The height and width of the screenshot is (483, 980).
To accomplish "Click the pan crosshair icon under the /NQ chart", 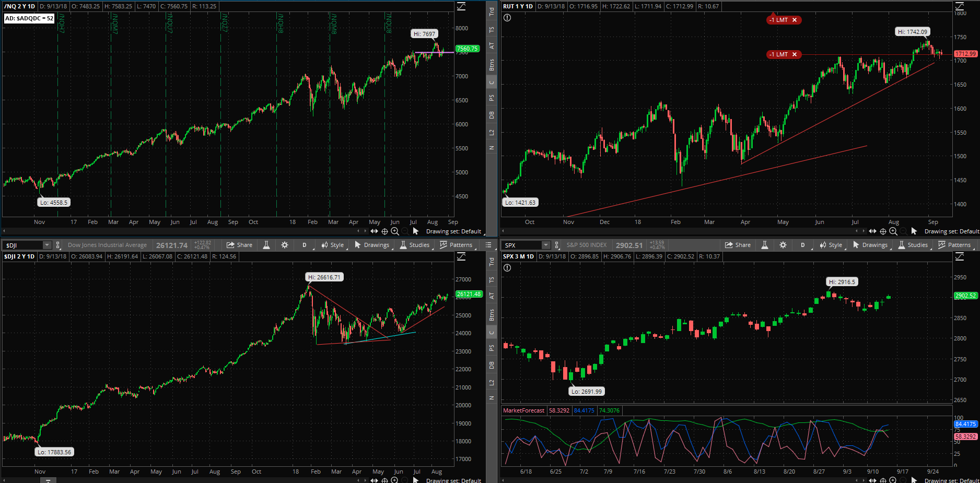I will (384, 231).
